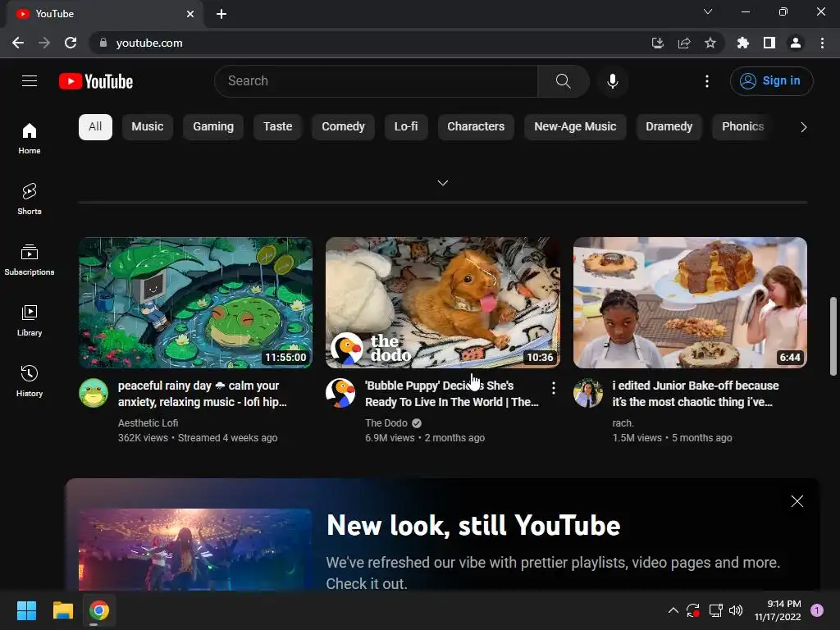This screenshot has height=630, width=840.
Task: Open Chrome extensions puzzle icon
Action: pos(743,43)
